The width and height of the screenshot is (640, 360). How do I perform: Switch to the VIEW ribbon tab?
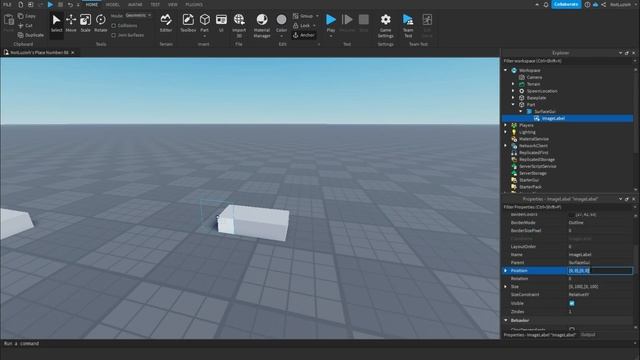tap(173, 4)
